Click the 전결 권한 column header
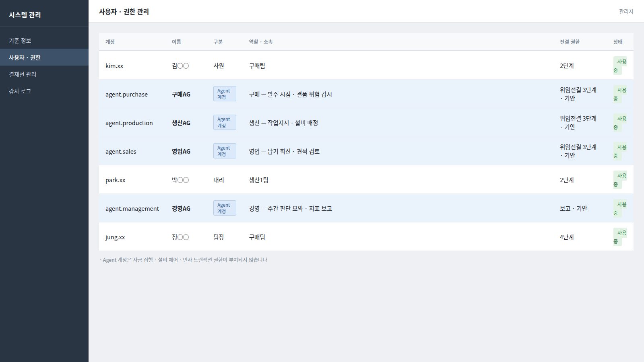The width and height of the screenshot is (644, 362). pos(570,42)
